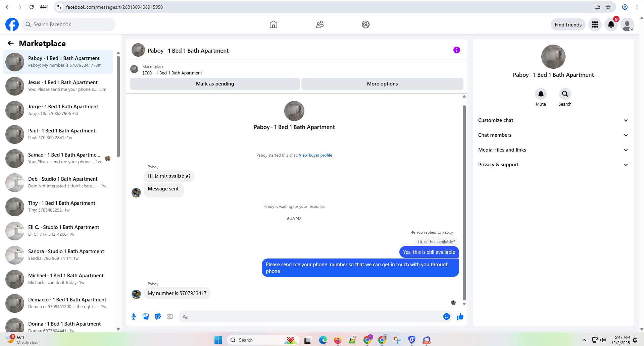Screen dimensions: 644x346
Task: Open the account profile avatar menu
Action: 627,24
